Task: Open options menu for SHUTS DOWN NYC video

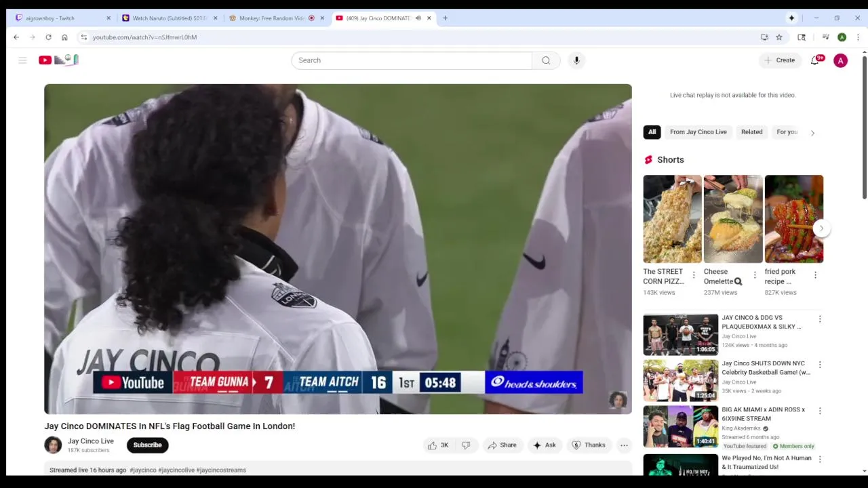Action: [820, 365]
